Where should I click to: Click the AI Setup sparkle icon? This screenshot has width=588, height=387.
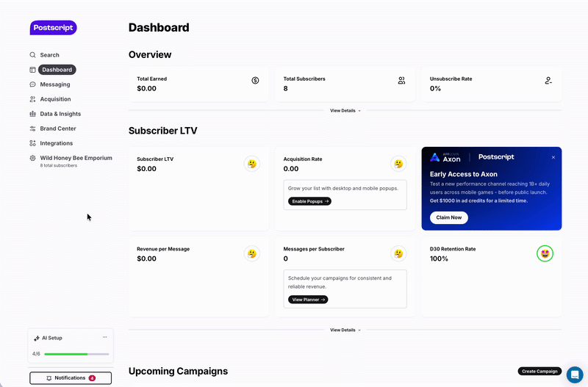click(36, 339)
